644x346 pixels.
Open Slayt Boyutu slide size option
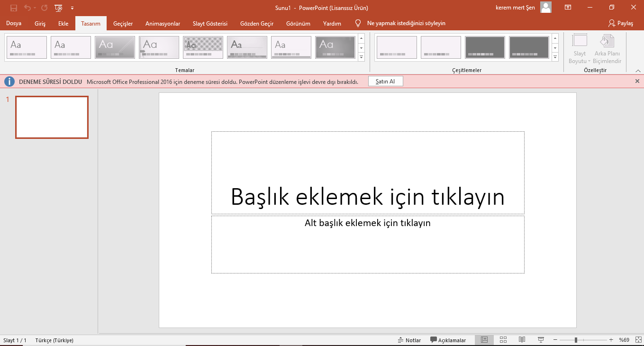click(580, 49)
